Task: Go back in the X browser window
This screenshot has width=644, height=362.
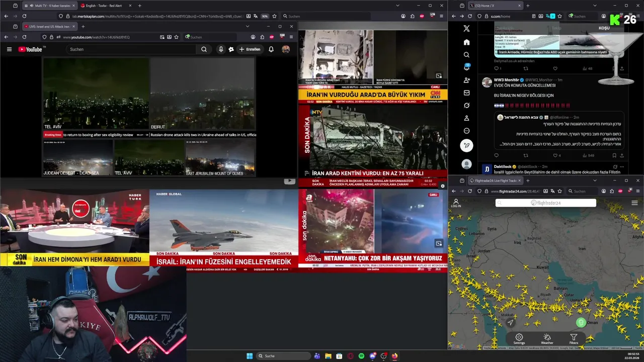Action: [453, 16]
